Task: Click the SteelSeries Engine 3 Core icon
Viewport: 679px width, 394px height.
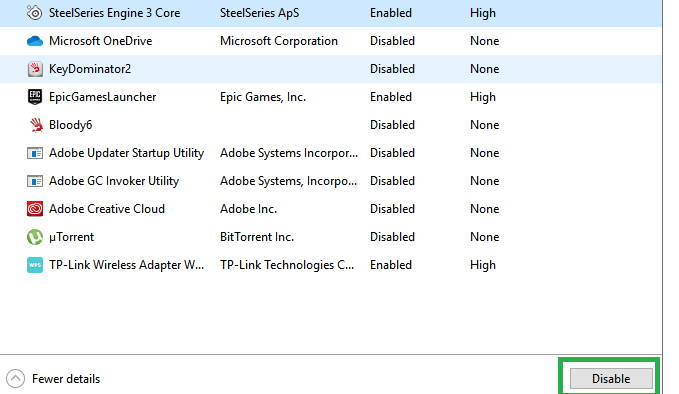Action: pyautogui.click(x=35, y=13)
